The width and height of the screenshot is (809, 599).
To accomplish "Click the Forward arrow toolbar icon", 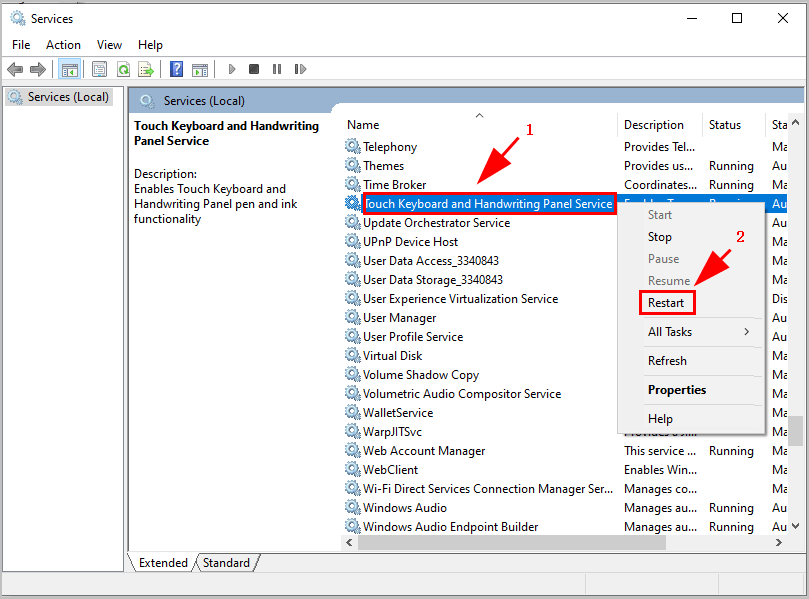I will pyautogui.click(x=38, y=69).
